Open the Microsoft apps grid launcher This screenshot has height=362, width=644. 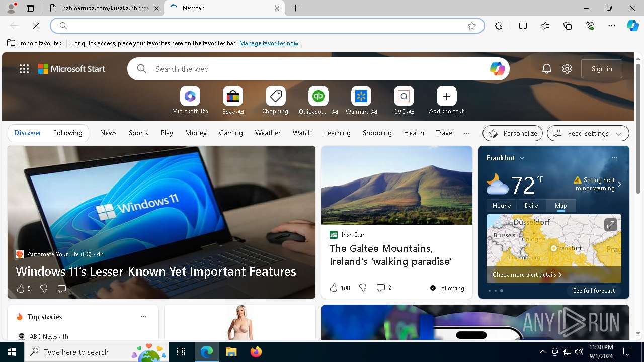pos(24,69)
